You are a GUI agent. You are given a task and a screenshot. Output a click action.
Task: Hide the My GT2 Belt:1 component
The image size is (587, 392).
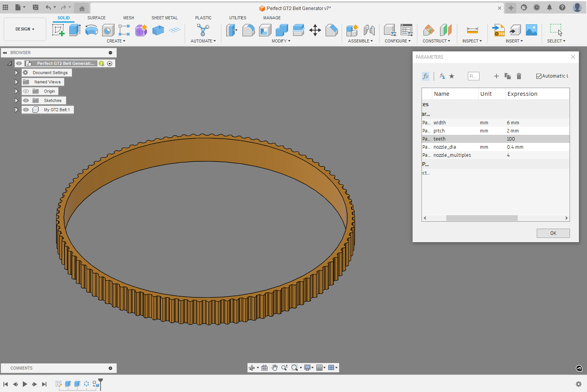(x=26, y=110)
